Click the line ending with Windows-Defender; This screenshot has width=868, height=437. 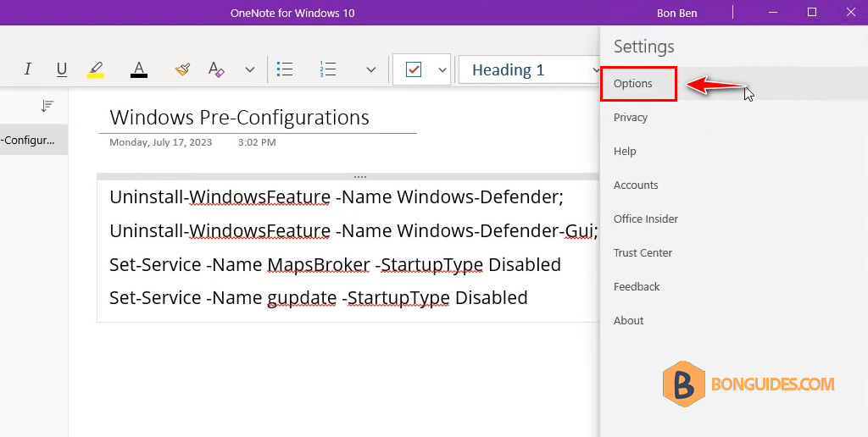coord(337,197)
